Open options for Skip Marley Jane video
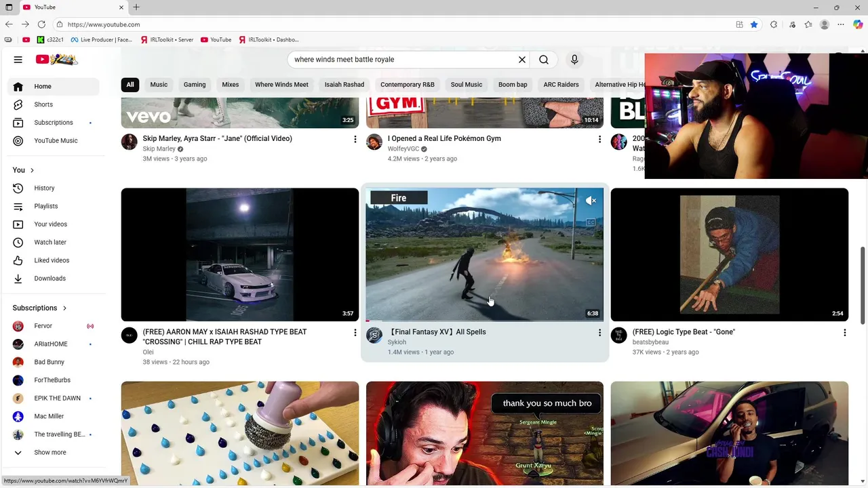The image size is (868, 488). point(355,139)
